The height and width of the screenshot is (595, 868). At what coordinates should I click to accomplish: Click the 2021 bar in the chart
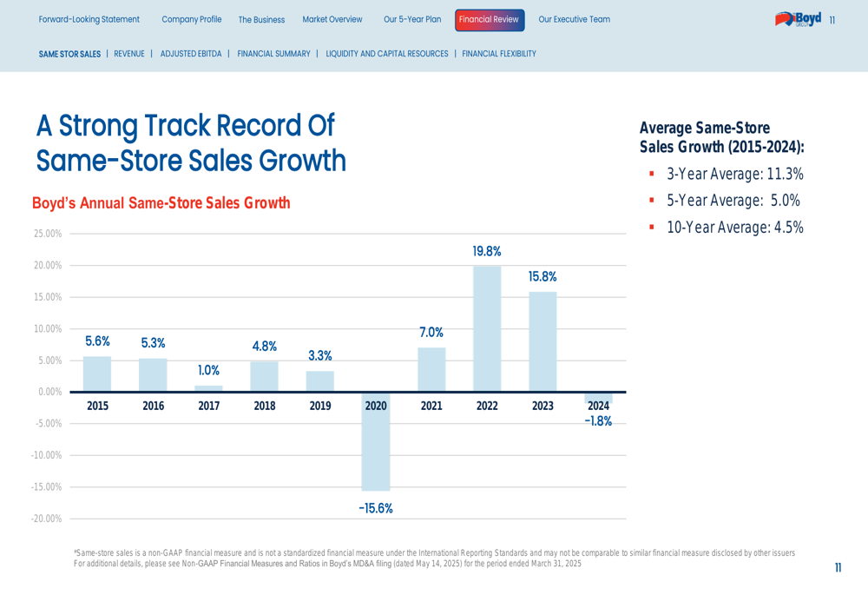point(431,369)
